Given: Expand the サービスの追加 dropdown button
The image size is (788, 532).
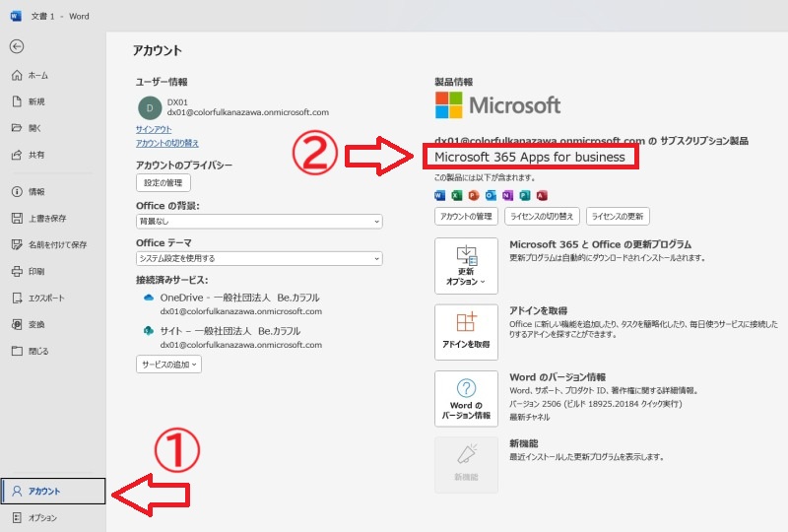Looking at the screenshot, I should point(168,365).
